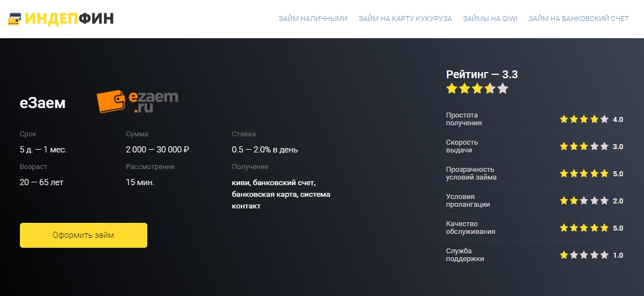This screenshot has width=644, height=296.
Task: Click the 1.0 score for Служба поддержки
Action: (618, 256)
